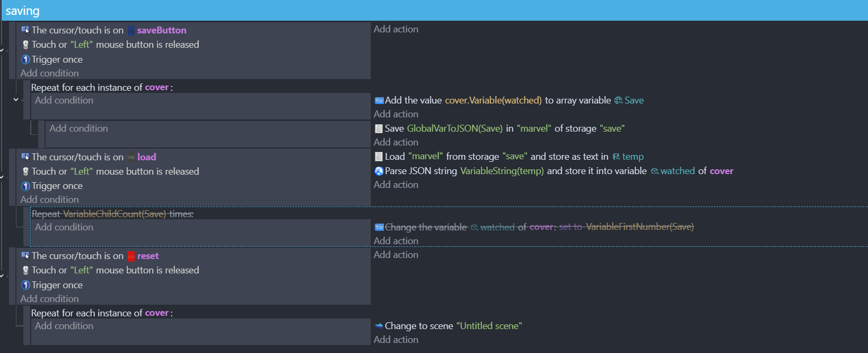Image resolution: width=868 pixels, height=353 pixels.
Task: Add condition below saveButton Trigger once
Action: [x=49, y=73]
